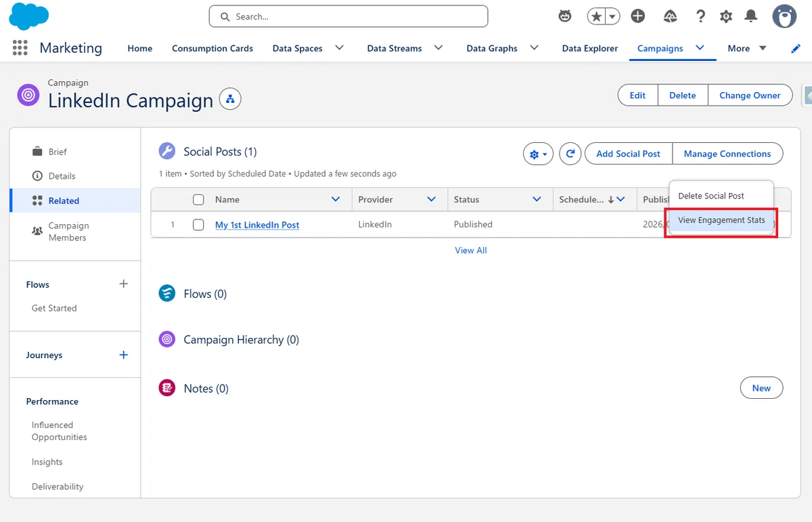Image resolution: width=812 pixels, height=522 pixels.
Task: Click the Change Owner button
Action: [750, 95]
